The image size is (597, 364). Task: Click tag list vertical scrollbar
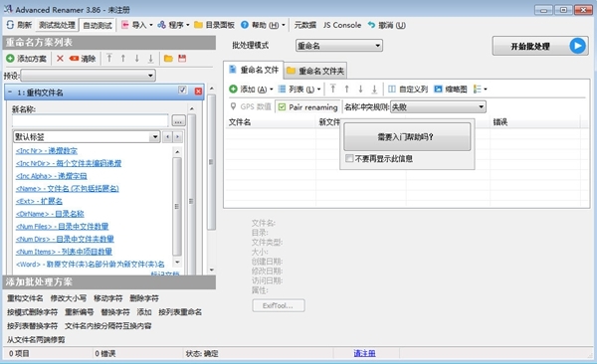pyautogui.click(x=177, y=207)
